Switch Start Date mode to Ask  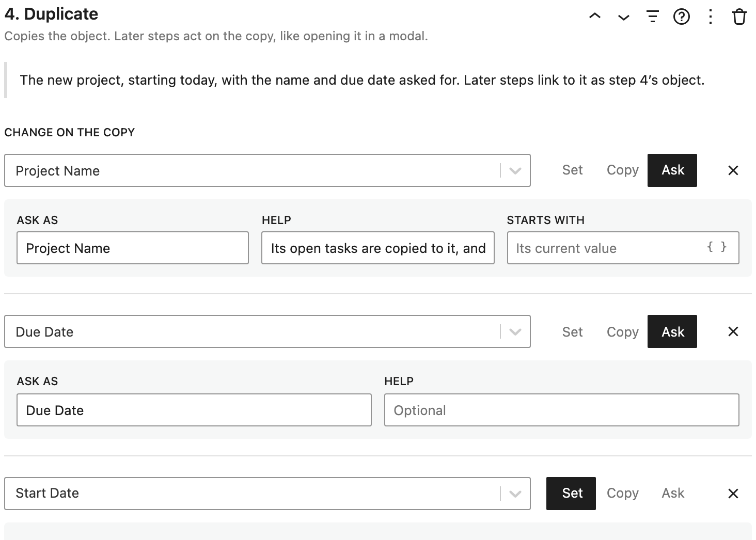[x=673, y=494]
